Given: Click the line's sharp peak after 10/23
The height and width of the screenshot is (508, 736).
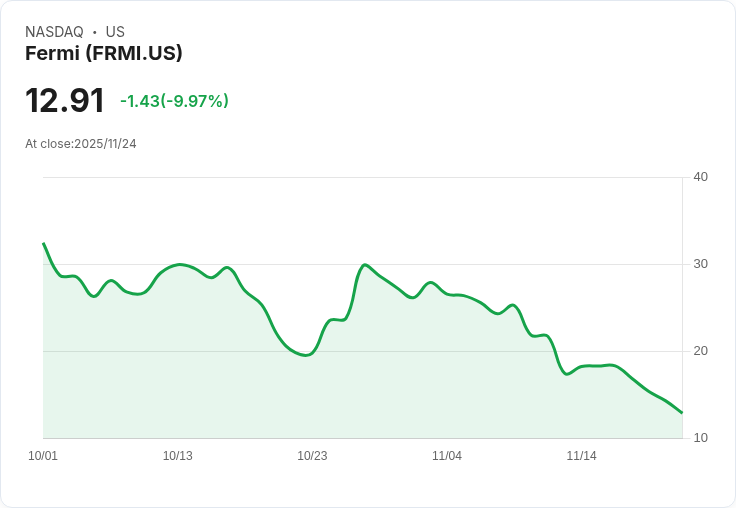Looking at the screenshot, I should point(366,264).
